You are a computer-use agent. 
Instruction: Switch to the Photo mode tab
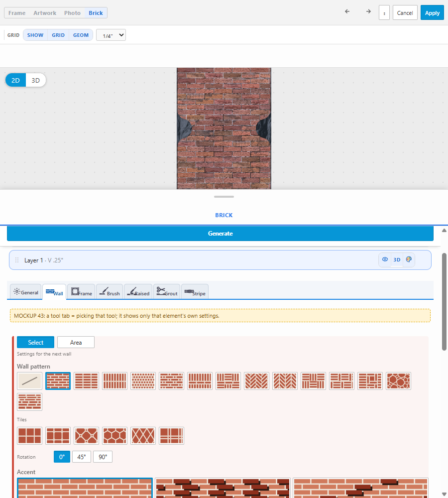72,13
